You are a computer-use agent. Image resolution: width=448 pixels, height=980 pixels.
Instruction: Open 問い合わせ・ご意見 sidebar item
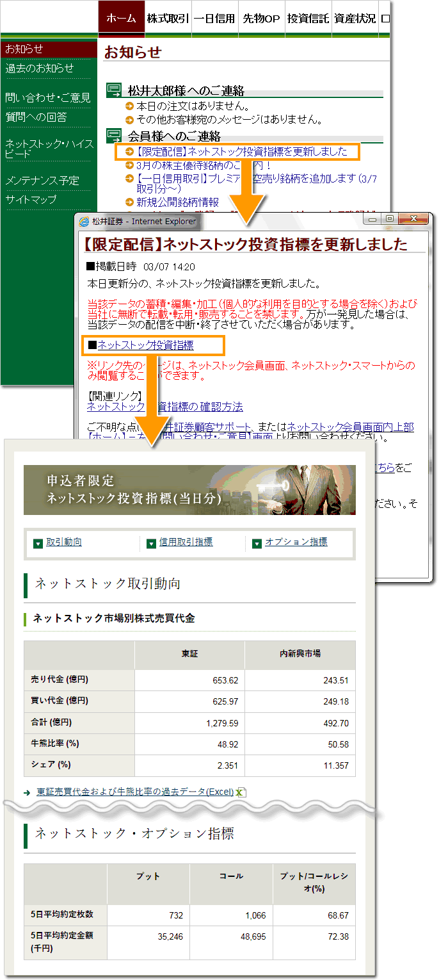[48, 97]
